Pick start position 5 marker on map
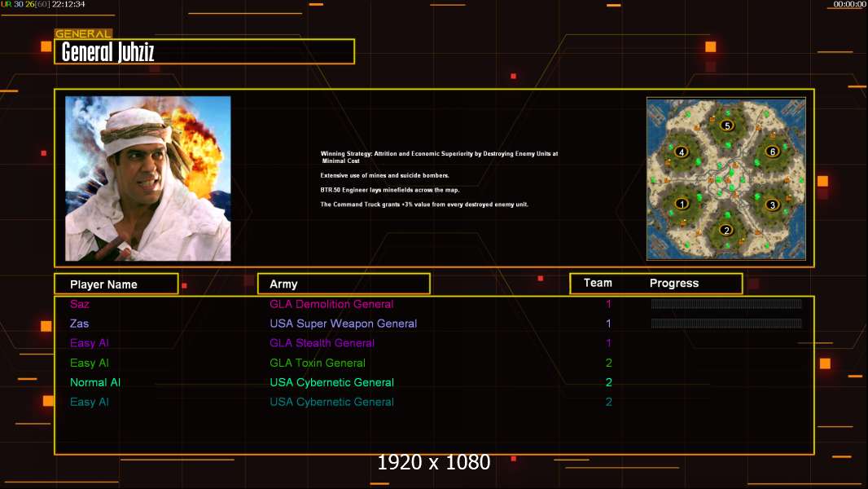The width and height of the screenshot is (868, 489). 726,126
